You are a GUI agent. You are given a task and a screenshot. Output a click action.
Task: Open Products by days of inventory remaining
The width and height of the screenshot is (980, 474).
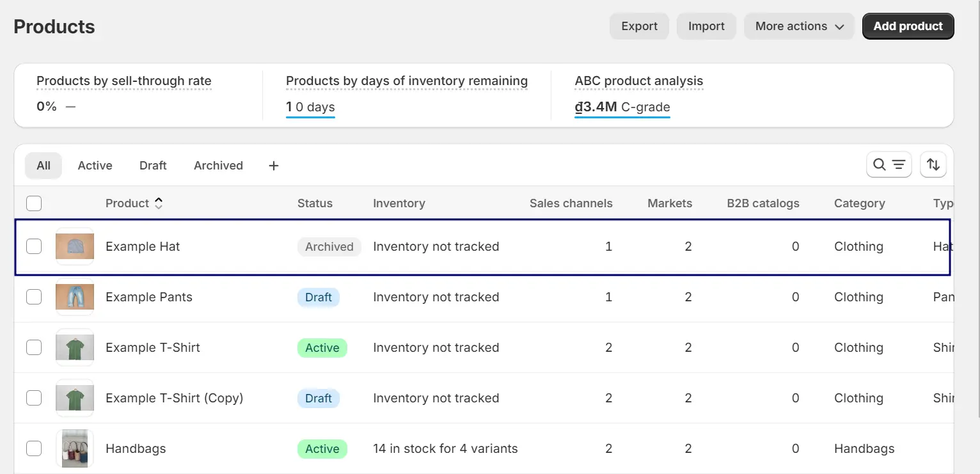point(407,81)
